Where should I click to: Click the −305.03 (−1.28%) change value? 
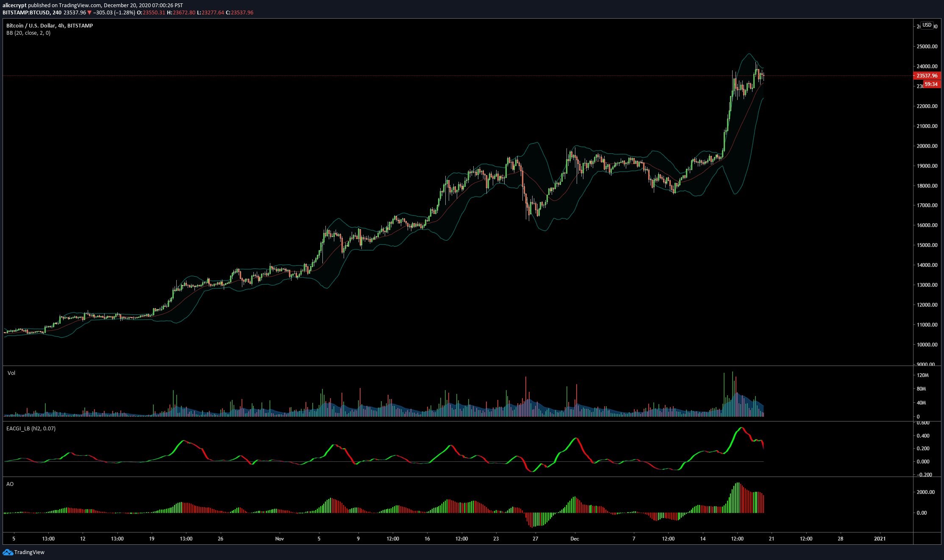pyautogui.click(x=114, y=13)
